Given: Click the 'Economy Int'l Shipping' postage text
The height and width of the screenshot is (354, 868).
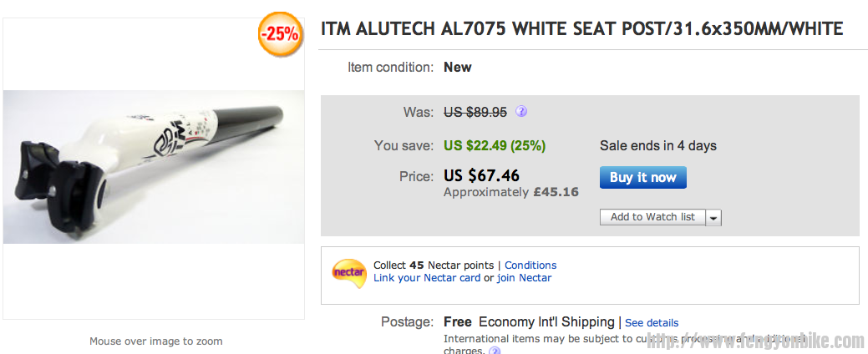Looking at the screenshot, I should point(546,322).
